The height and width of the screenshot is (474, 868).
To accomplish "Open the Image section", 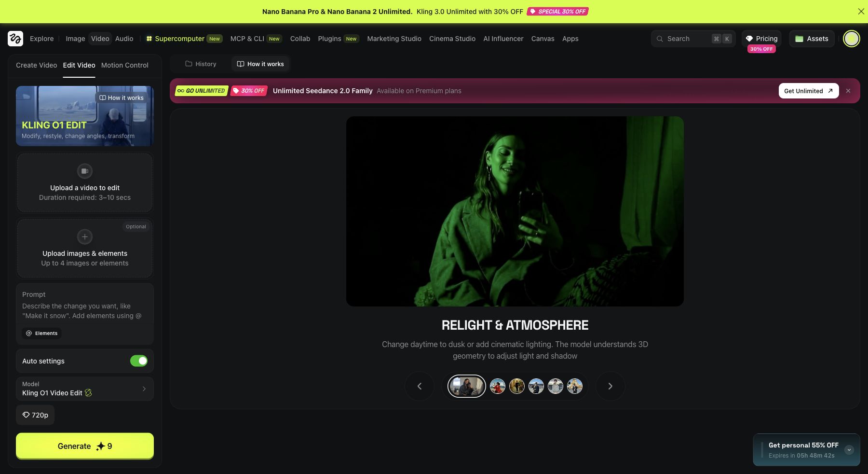I will (x=75, y=39).
